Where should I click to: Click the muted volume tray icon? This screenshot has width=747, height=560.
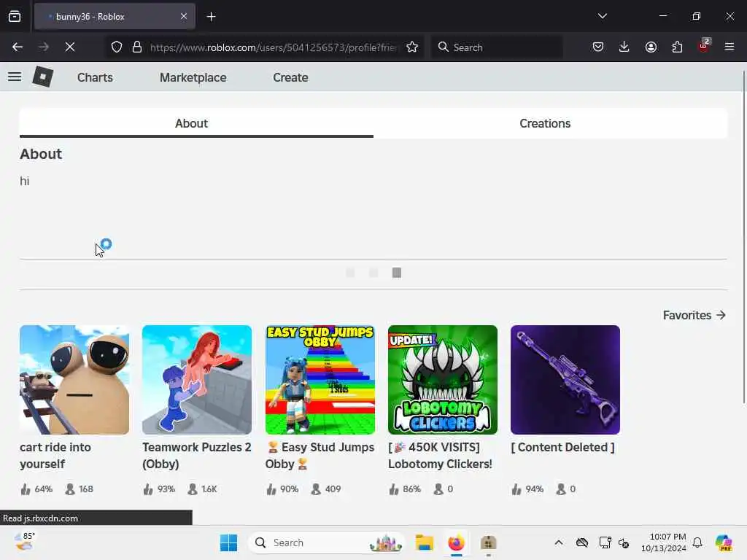624,542
